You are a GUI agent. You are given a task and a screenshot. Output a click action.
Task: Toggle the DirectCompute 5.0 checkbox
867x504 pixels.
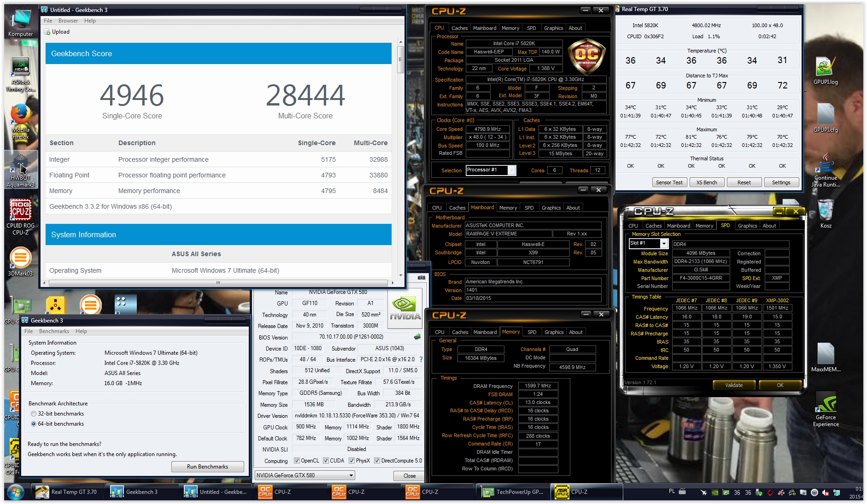click(377, 461)
